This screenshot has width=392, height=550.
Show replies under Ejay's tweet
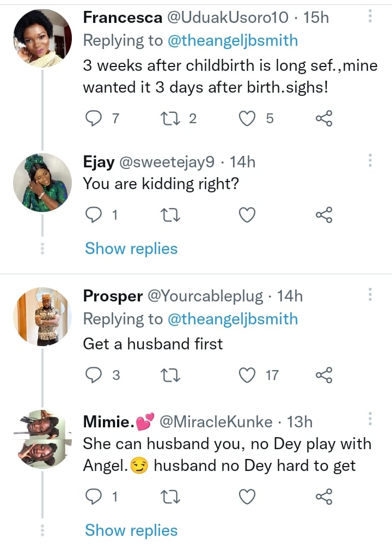click(131, 249)
